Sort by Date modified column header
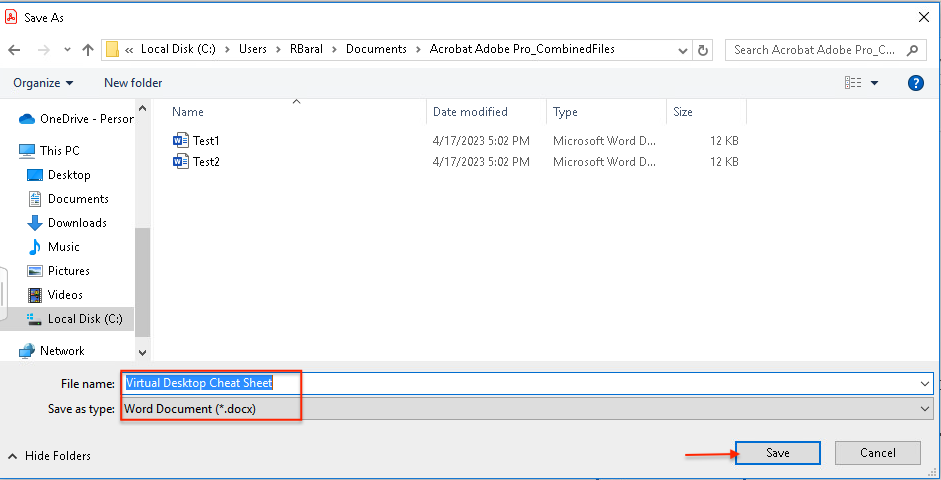This screenshot has width=941, height=480. (x=470, y=112)
